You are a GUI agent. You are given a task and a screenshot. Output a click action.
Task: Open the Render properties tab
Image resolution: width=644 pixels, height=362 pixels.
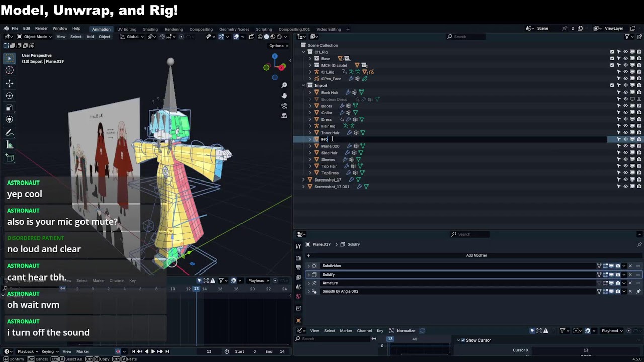pyautogui.click(x=298, y=258)
